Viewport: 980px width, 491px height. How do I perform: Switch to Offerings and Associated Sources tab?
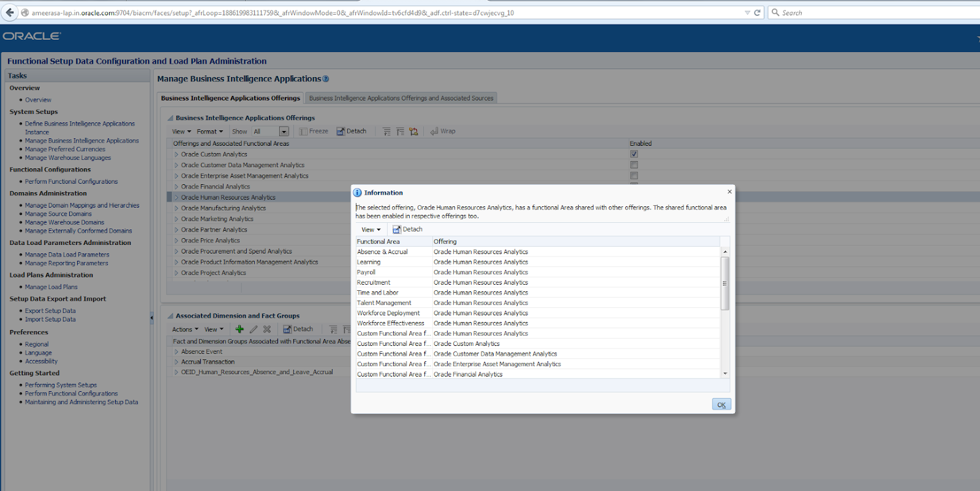[x=401, y=98]
